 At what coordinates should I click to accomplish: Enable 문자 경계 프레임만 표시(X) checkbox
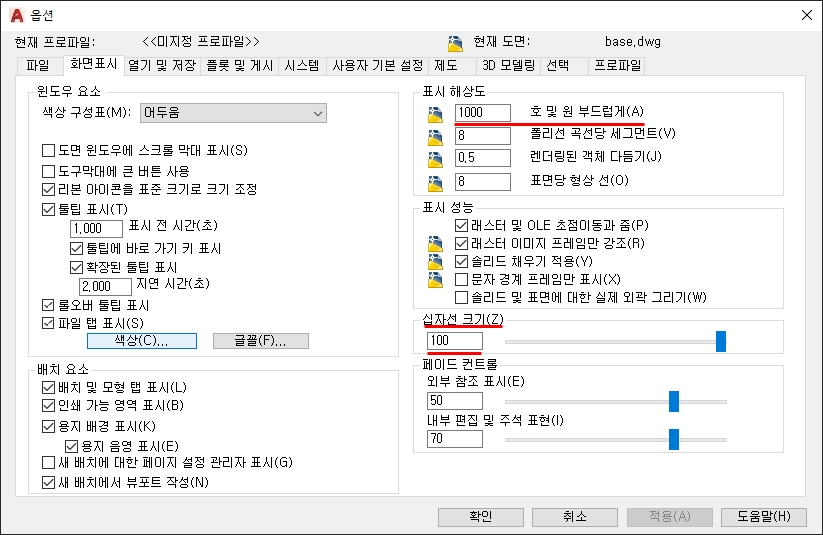[x=461, y=279]
